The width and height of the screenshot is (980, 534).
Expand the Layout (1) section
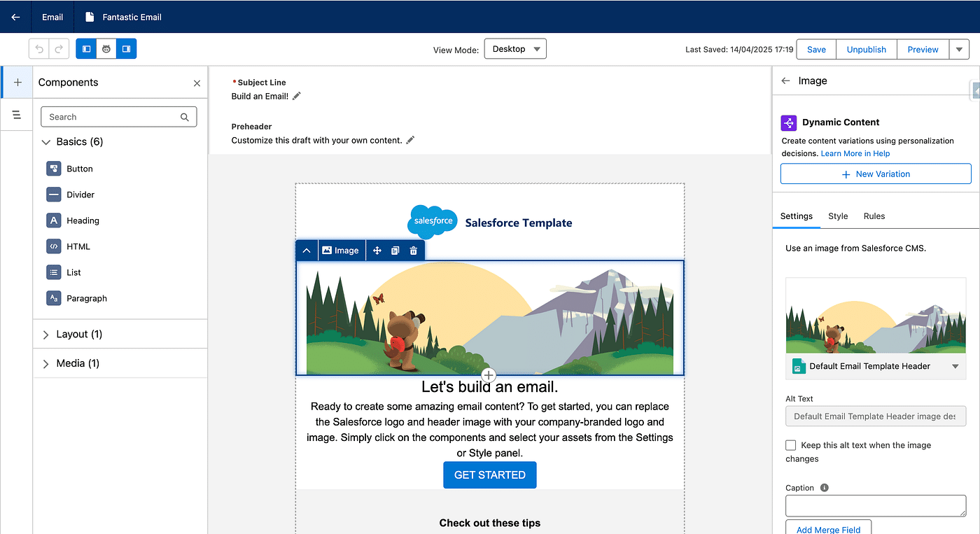click(x=46, y=335)
